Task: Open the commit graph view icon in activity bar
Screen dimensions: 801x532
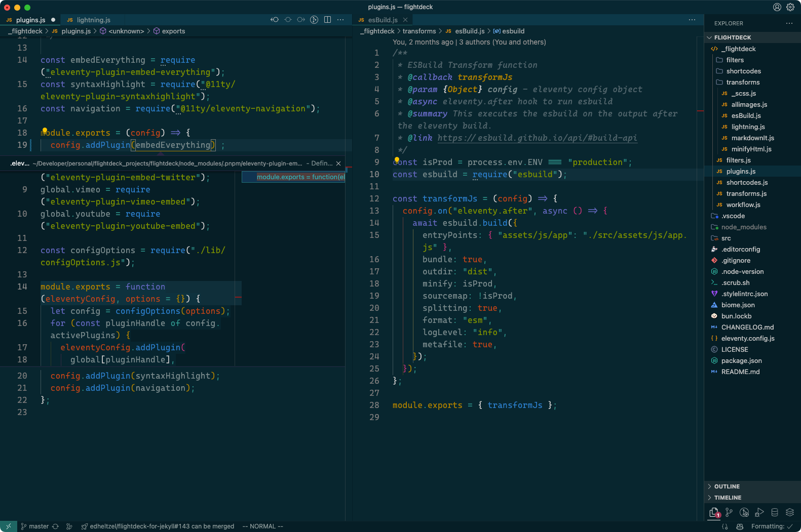Action: [744, 512]
